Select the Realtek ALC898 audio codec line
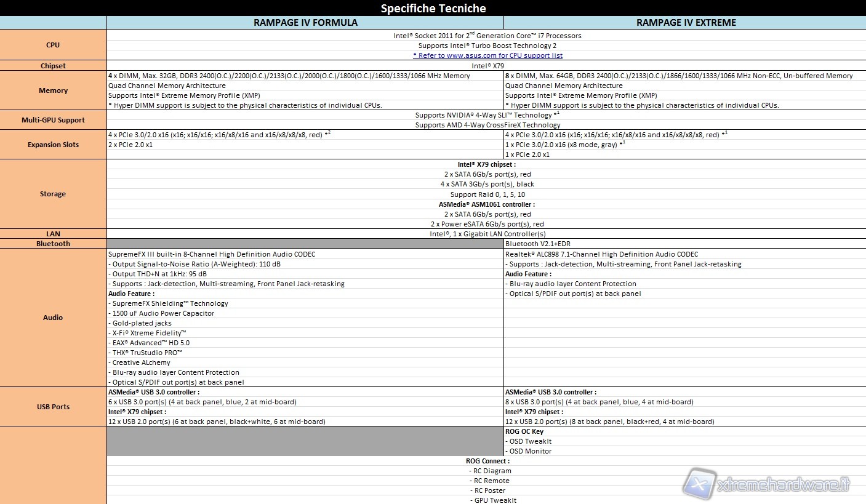 [x=601, y=254]
